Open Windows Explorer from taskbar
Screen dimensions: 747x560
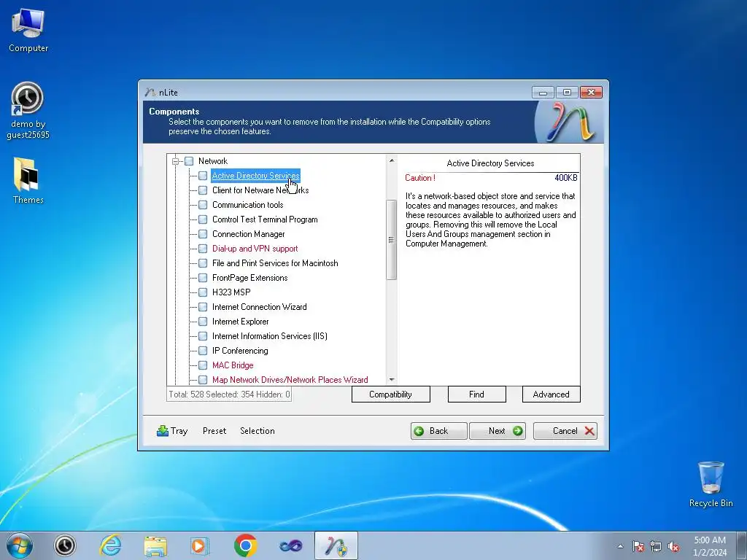point(155,545)
